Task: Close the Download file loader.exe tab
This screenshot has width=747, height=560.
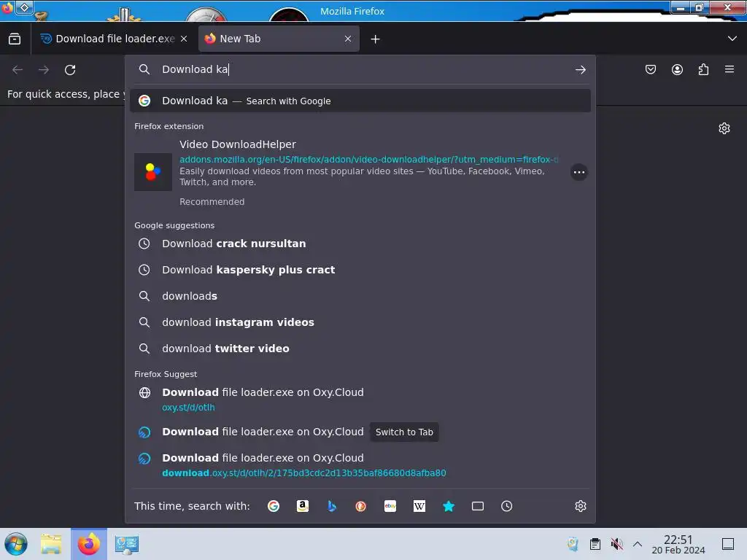Action: pos(184,39)
